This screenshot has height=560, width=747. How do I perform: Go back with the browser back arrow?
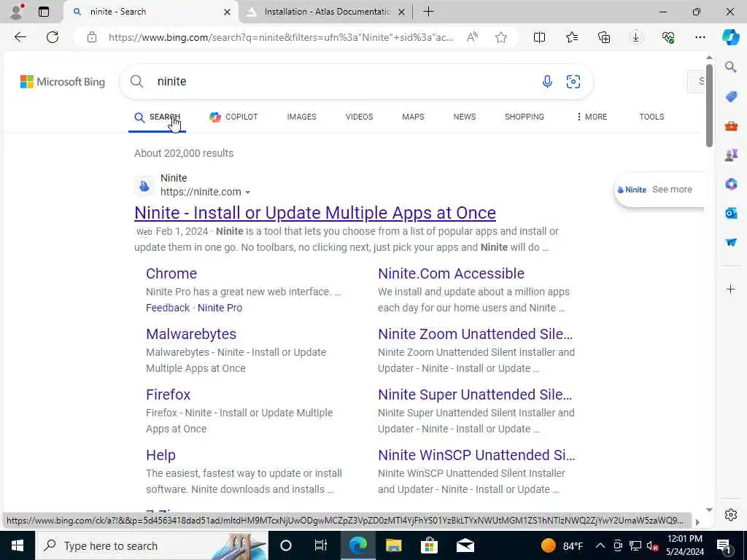[20, 37]
